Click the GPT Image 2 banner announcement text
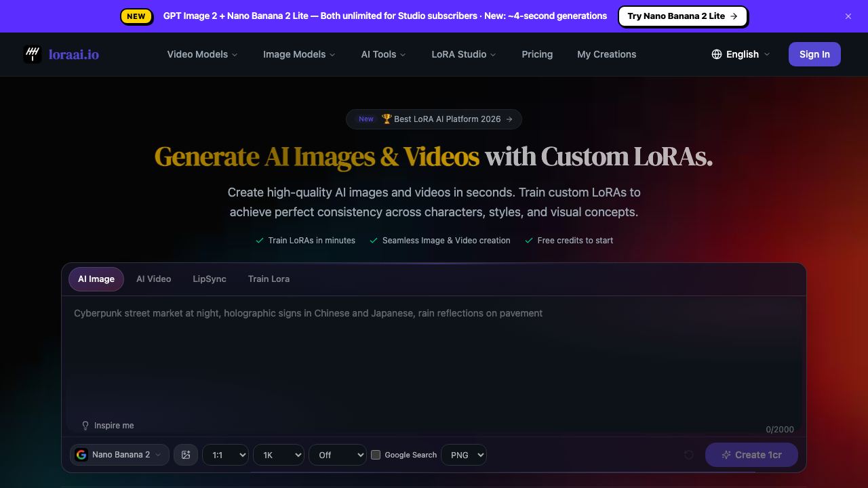 click(x=385, y=16)
